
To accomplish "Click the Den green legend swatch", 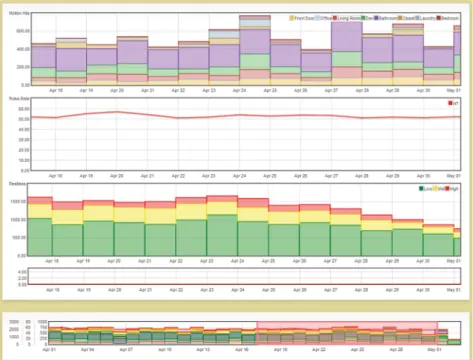I will (x=363, y=18).
